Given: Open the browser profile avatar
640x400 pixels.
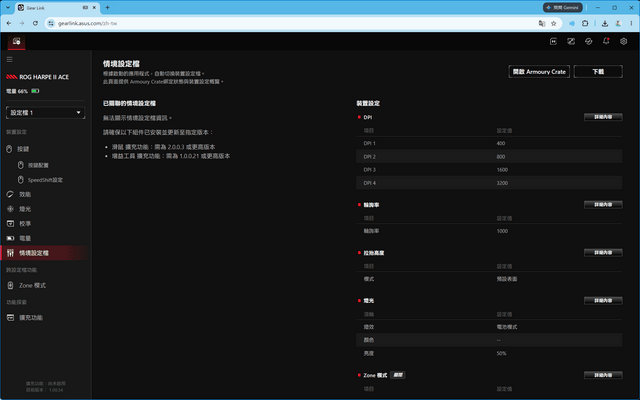Looking at the screenshot, I should [618, 24].
